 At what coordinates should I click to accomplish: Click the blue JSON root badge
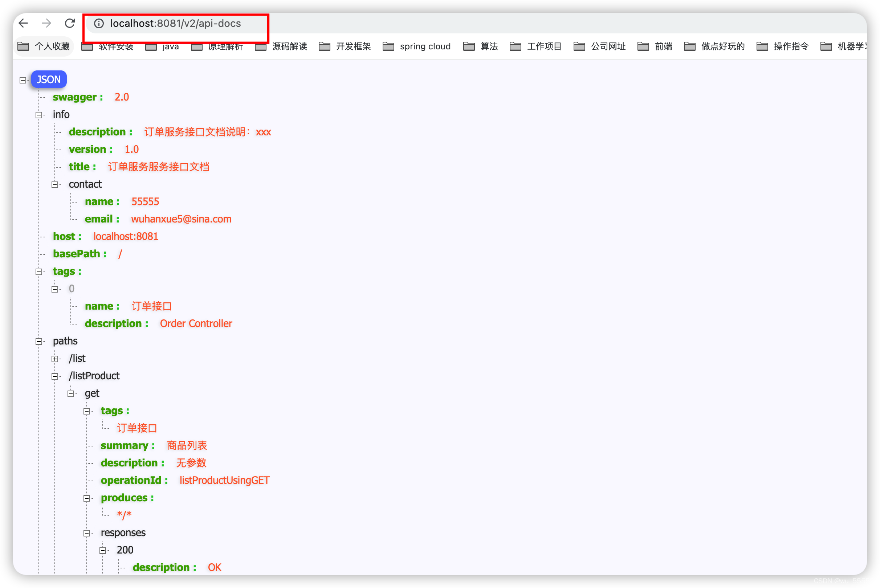(49, 79)
